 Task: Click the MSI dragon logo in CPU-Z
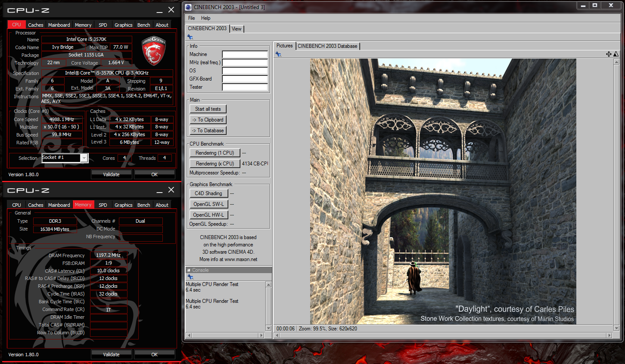click(154, 50)
